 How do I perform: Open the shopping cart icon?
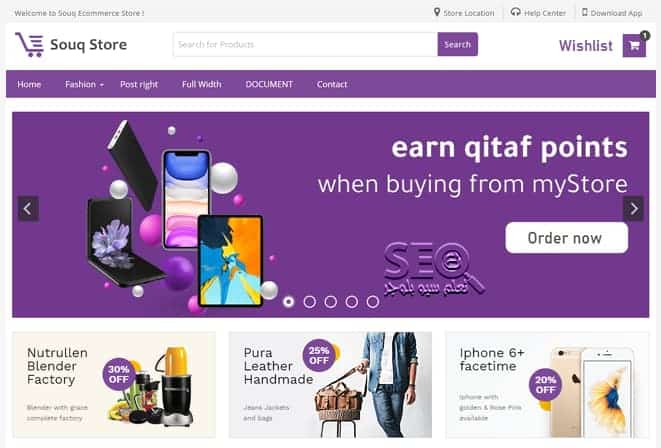tap(634, 46)
